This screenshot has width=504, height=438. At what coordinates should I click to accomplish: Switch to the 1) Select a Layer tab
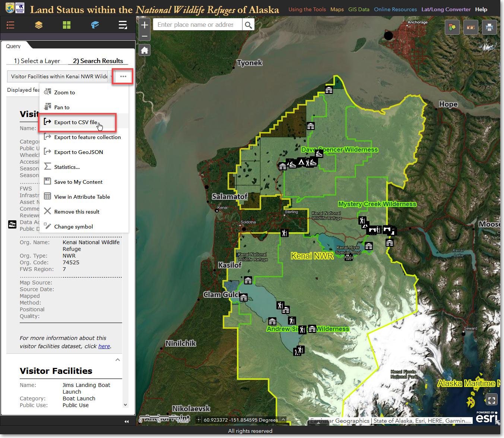coord(37,61)
